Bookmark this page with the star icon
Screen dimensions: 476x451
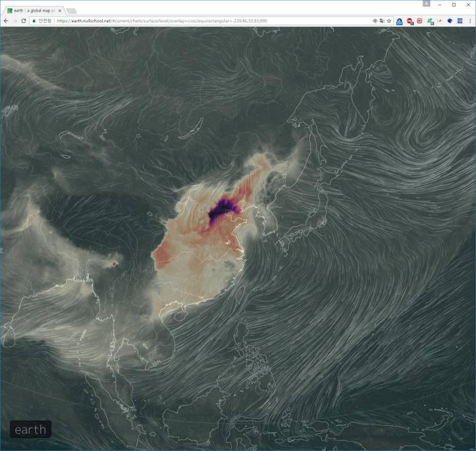389,21
